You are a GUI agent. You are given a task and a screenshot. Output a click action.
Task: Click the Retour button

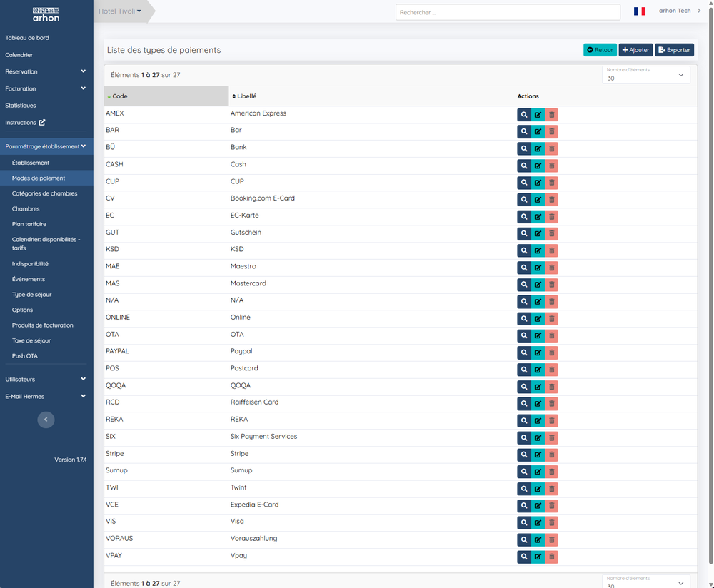(600, 50)
